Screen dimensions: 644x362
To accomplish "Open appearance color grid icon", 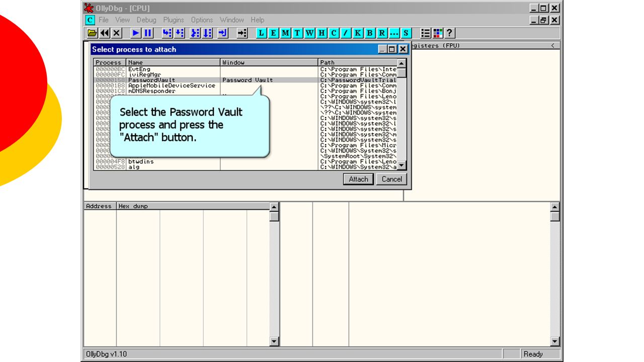I will point(438,33).
